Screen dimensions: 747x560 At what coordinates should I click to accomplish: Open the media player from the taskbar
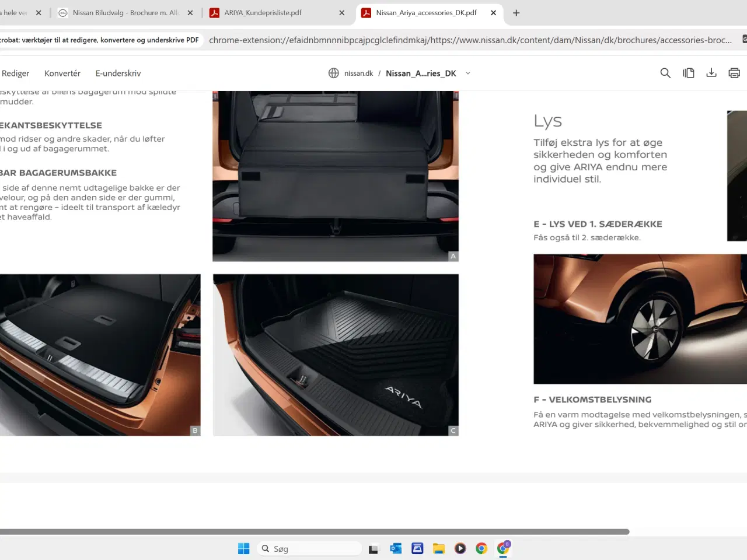point(460,548)
